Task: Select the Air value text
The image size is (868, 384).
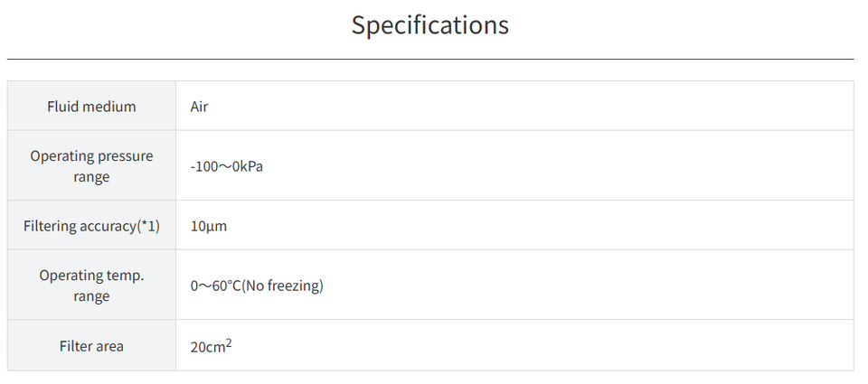Action: 200,107
